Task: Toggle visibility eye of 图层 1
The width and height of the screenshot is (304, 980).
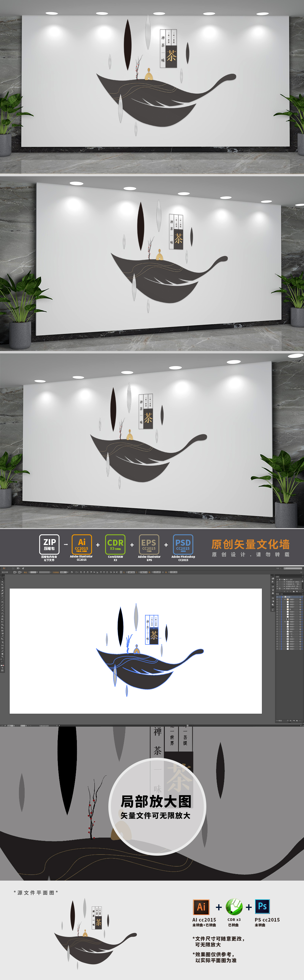Action: tap(277, 597)
